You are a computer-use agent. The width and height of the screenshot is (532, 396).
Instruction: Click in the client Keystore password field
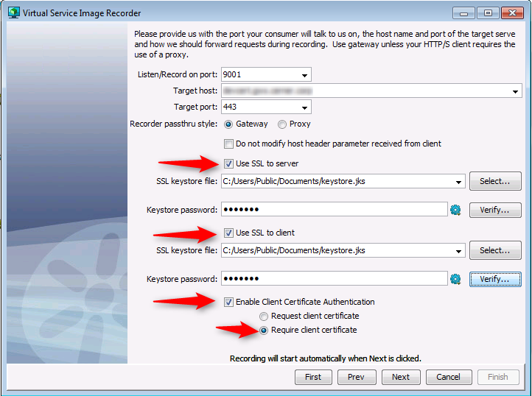[x=335, y=278]
